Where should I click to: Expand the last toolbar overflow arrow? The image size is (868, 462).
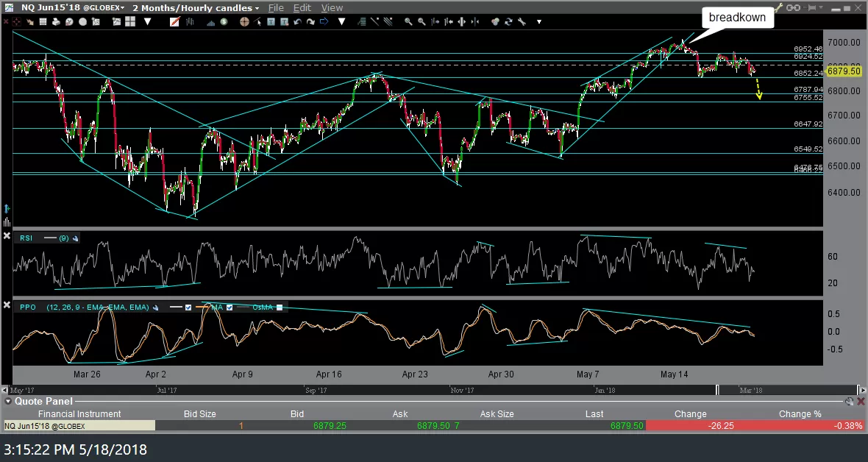(539, 21)
